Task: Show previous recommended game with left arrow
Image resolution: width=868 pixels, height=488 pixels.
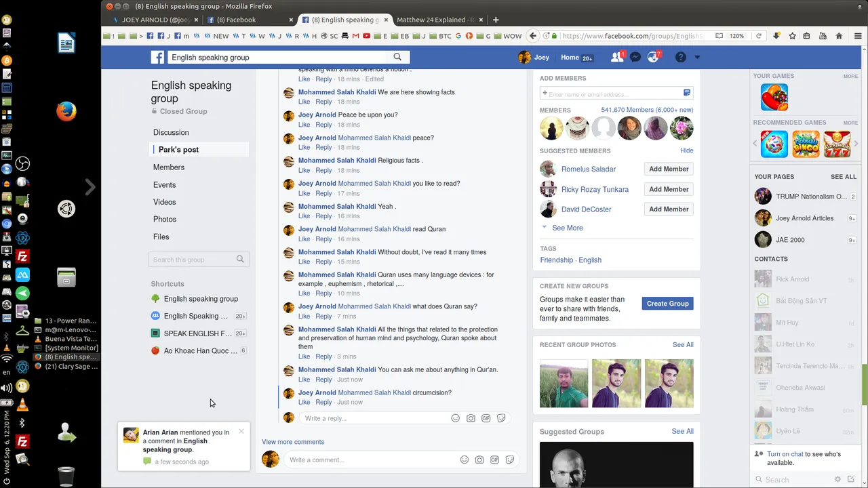Action: point(755,144)
